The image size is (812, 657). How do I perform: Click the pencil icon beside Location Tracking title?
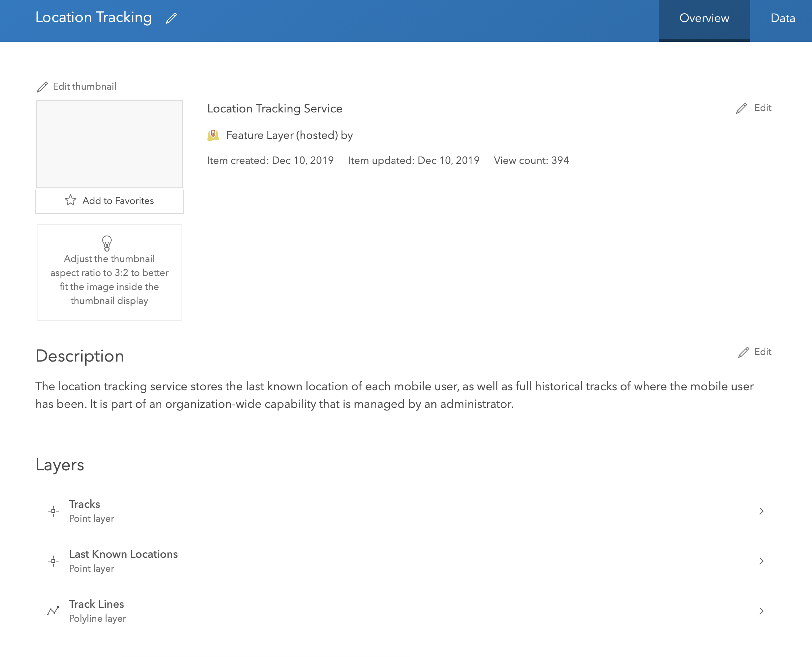coord(171,17)
